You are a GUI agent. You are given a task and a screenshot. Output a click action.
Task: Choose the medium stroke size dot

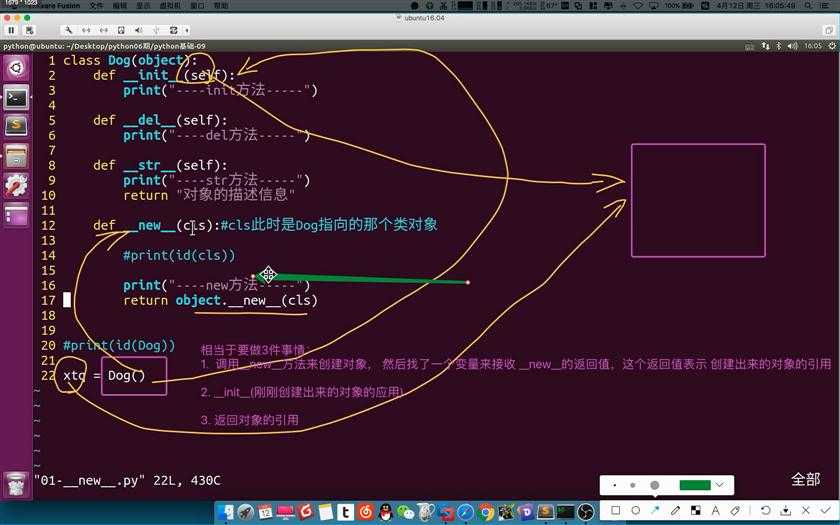633,485
